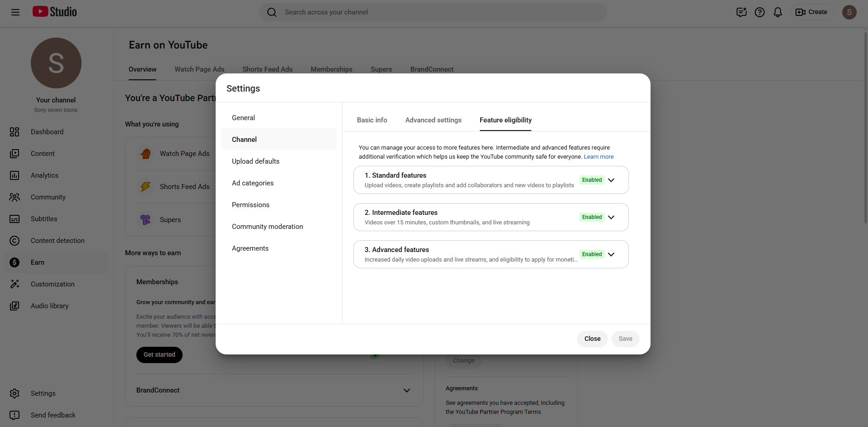Expand the BrandConnect section chevron
This screenshot has height=427, width=868.
pos(406,390)
